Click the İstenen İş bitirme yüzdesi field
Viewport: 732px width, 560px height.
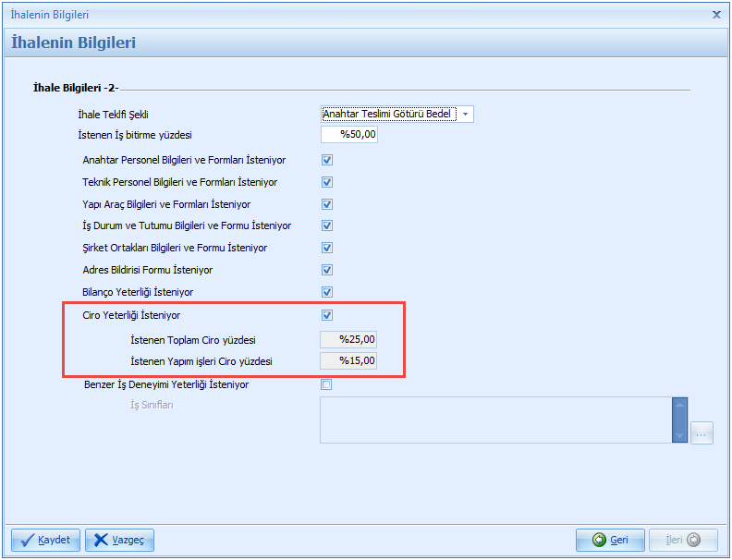[x=349, y=135]
